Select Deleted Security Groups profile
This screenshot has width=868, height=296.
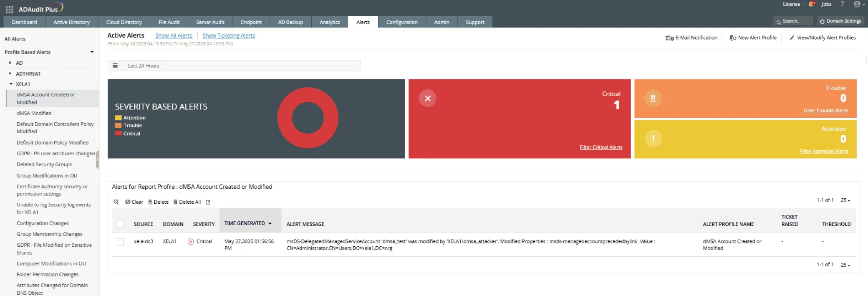44,164
